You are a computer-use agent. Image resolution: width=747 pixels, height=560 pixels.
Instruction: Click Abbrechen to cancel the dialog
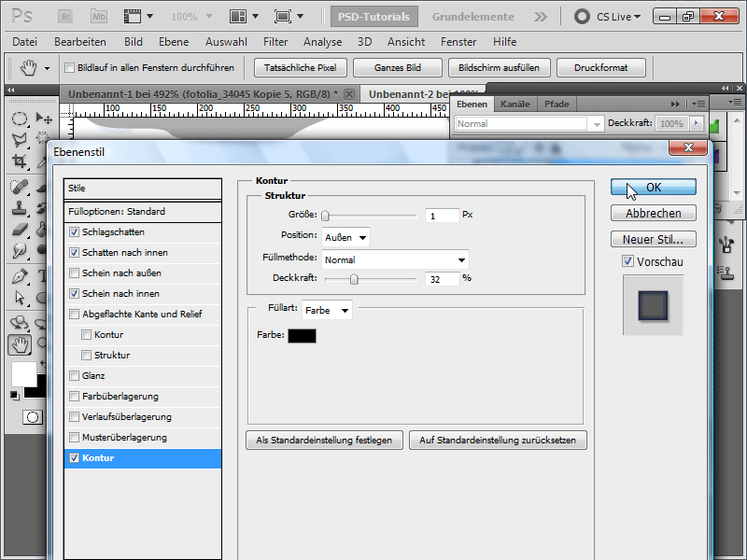pos(653,214)
